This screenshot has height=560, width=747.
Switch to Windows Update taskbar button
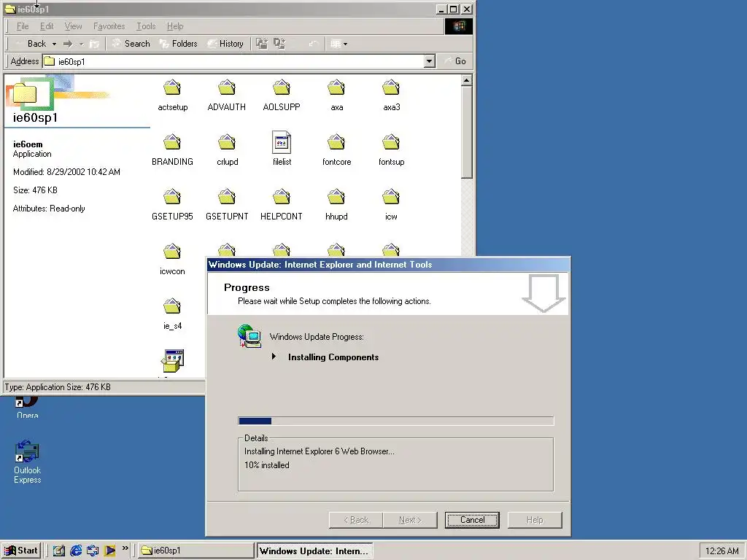(x=314, y=551)
